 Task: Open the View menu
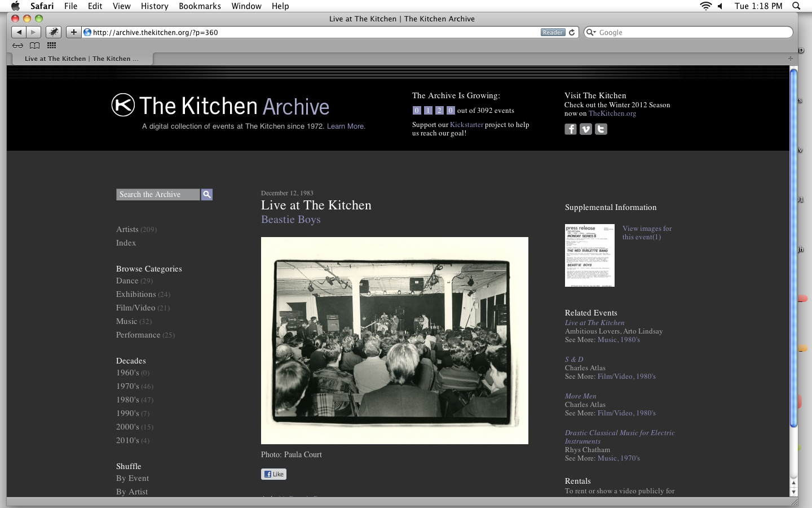[x=122, y=6]
